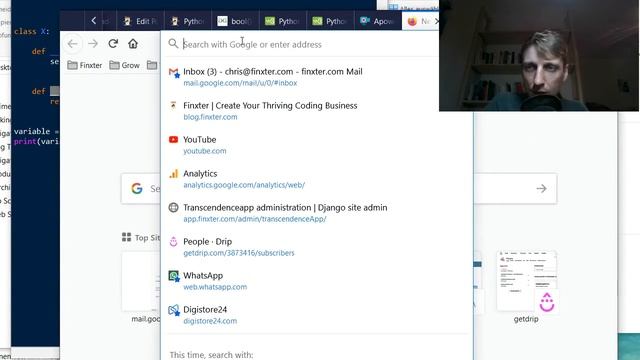Click the globe icon next to Transcendenceapp

pos(173,207)
